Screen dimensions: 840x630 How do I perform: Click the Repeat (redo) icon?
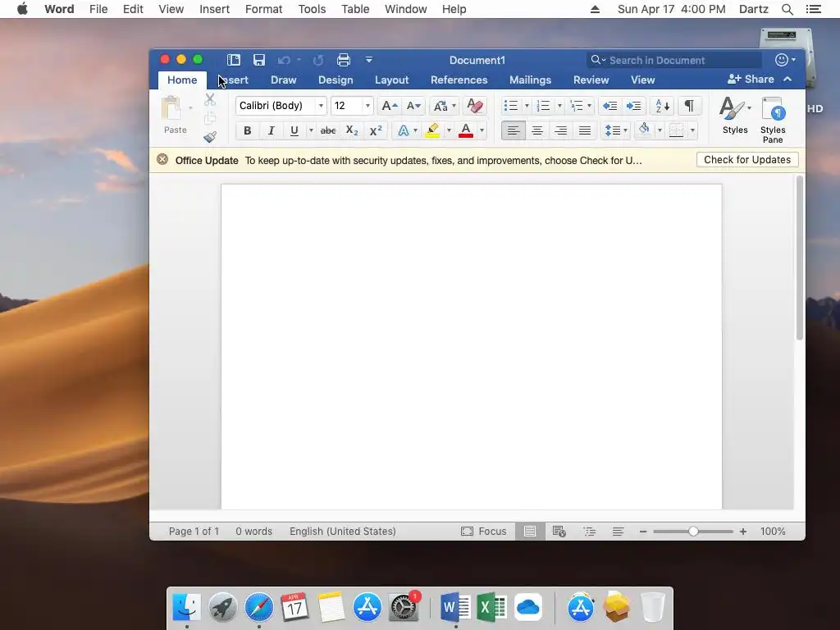pyautogui.click(x=318, y=60)
